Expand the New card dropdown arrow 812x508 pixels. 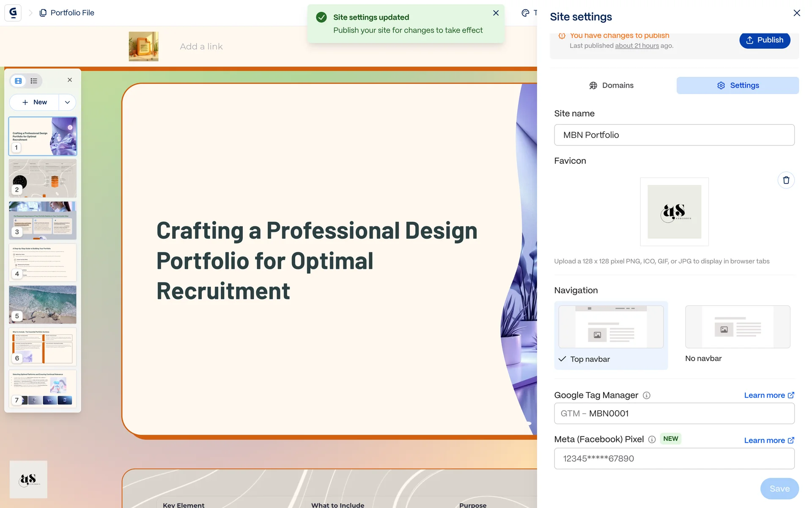67,102
